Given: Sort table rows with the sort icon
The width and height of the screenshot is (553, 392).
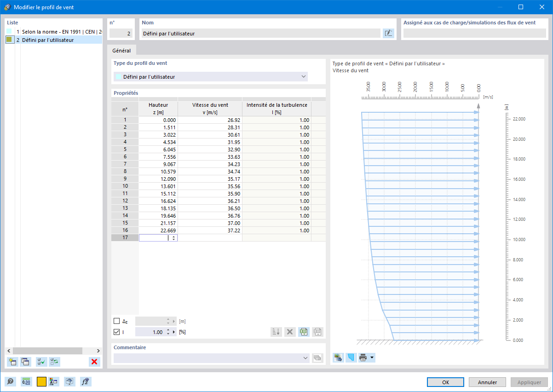Looking at the screenshot, I should point(276,332).
